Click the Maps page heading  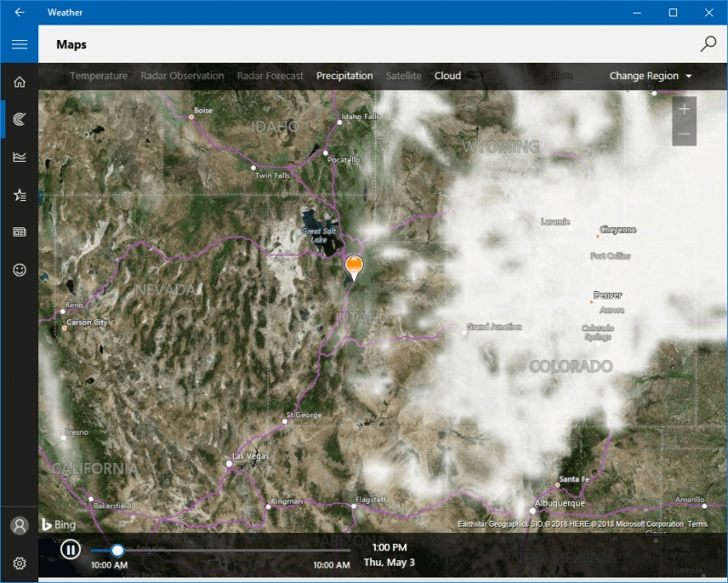tap(72, 45)
